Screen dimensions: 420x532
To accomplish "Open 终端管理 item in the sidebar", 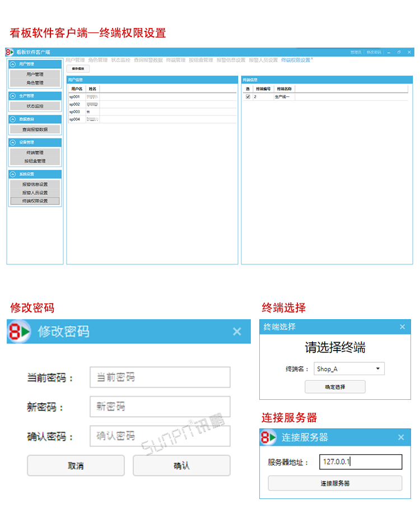I will pos(35,152).
